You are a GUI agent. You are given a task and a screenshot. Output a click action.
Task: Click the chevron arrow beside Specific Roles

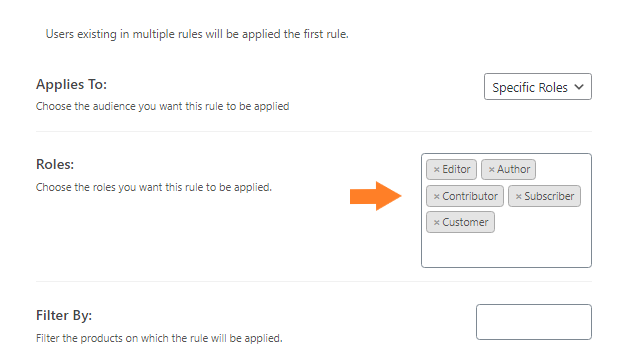[x=579, y=87]
